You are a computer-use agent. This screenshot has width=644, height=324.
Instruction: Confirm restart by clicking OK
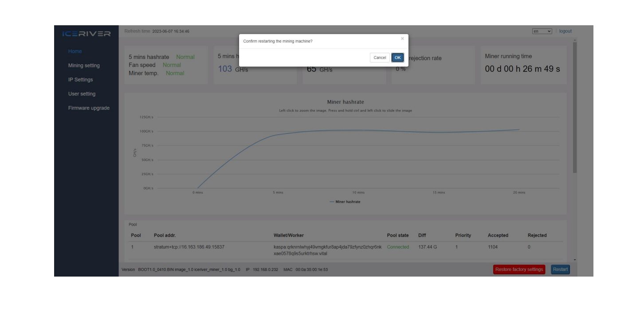click(397, 58)
